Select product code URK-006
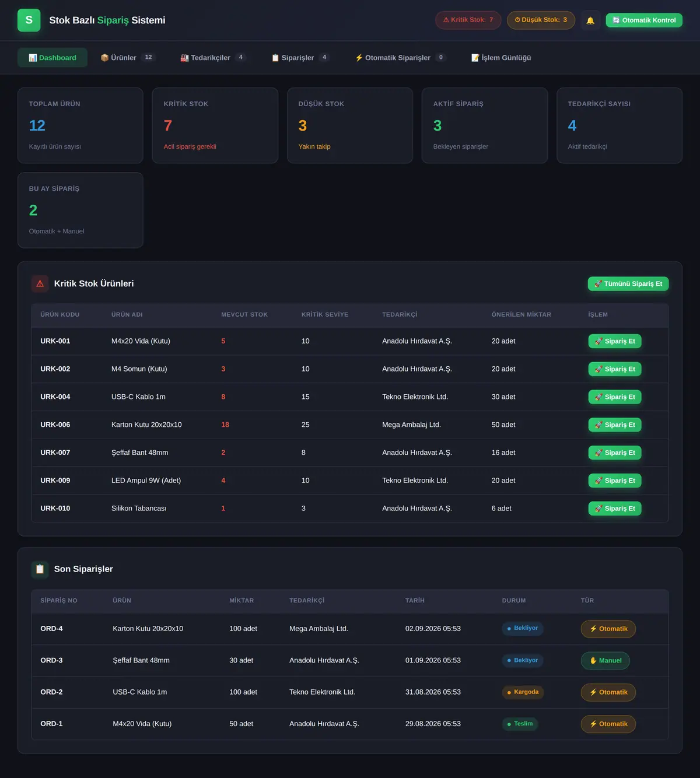Screen dimensions: 700x778 pyautogui.click(x=55, y=425)
